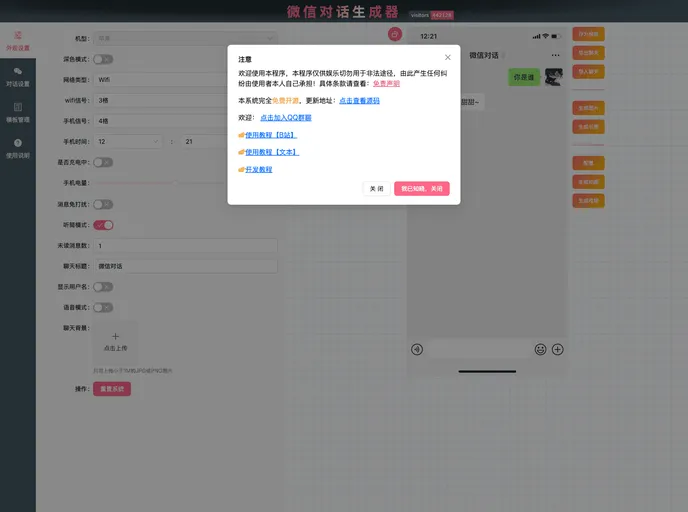Click the pink 我已知晓，关闭 button

pyautogui.click(x=422, y=189)
